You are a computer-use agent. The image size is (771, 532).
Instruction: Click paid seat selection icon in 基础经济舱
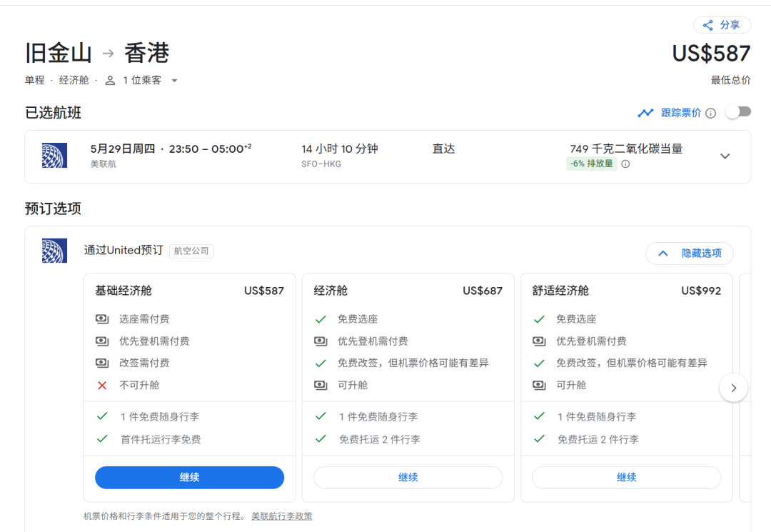(102, 319)
